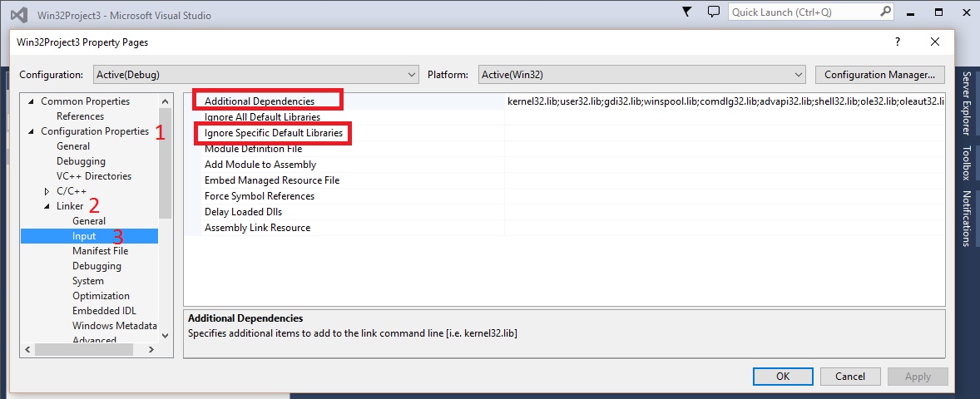Select Assembly Link Resource property
980x399 pixels.
(258, 227)
